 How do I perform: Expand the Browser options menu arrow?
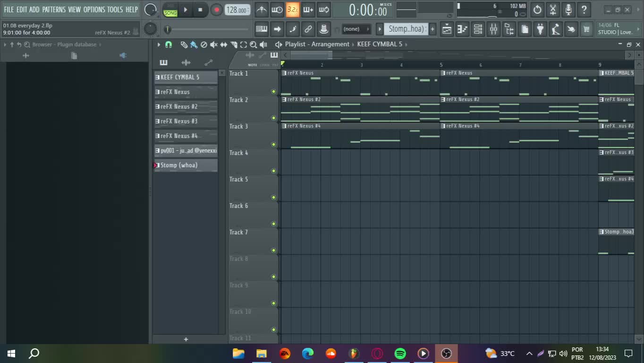pos(5,44)
